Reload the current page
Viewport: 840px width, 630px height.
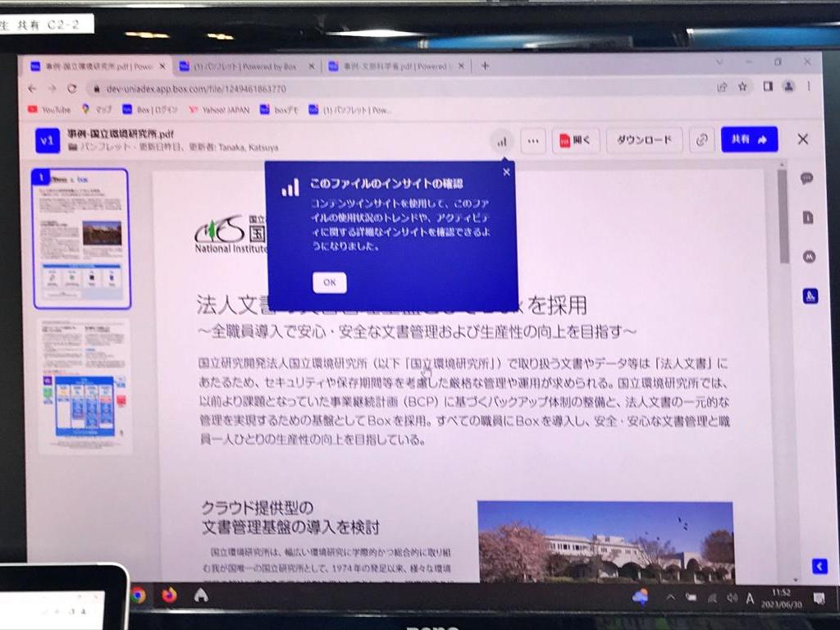coord(72,89)
